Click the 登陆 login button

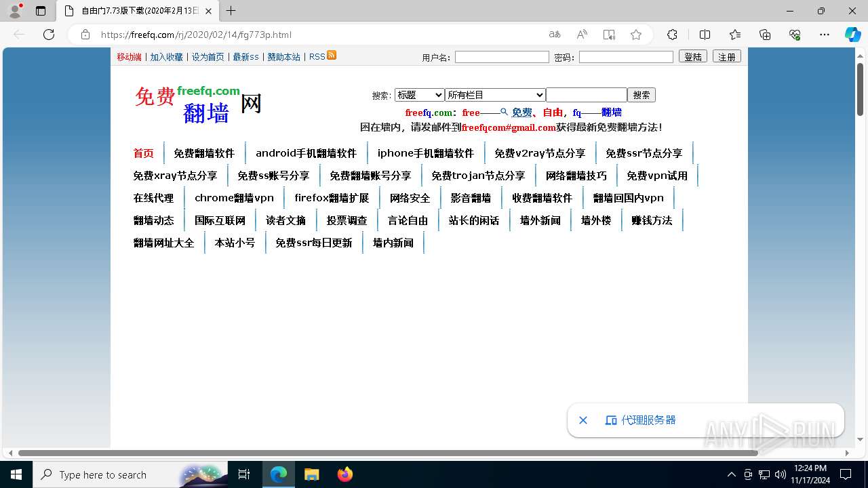click(693, 57)
